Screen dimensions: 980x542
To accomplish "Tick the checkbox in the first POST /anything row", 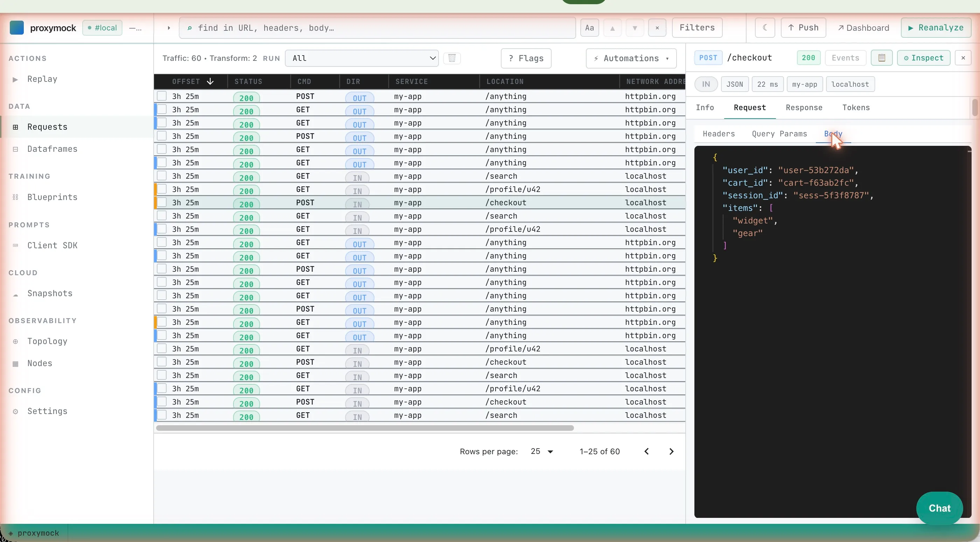I will tap(162, 96).
